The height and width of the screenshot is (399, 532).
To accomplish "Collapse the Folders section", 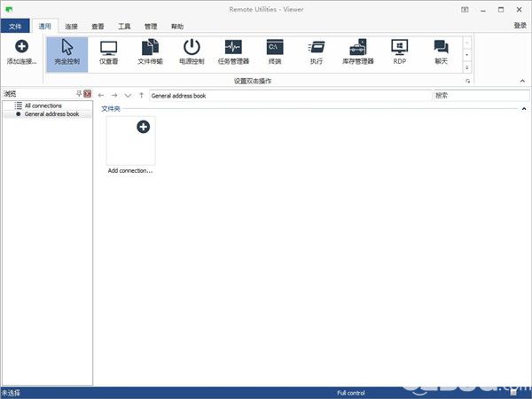I will point(524,109).
